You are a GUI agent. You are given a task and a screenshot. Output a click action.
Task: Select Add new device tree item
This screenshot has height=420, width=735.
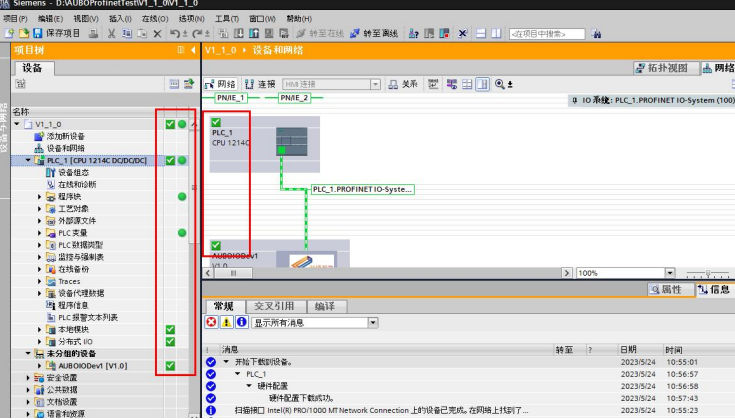(60, 136)
